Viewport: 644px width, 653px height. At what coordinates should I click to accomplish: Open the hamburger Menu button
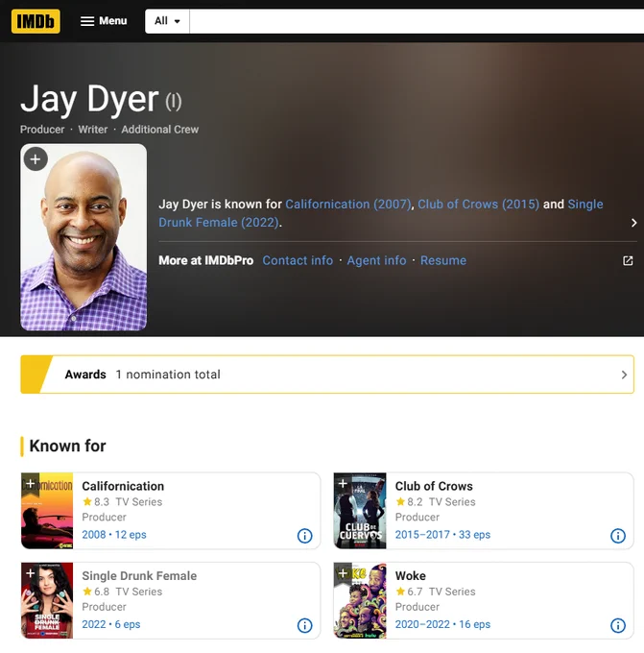click(104, 21)
